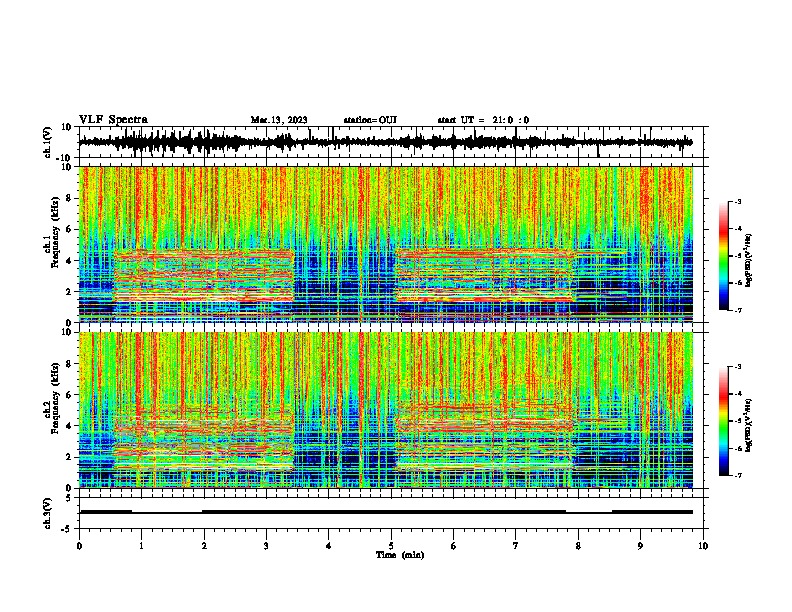Click the time axis tick label "5"
The width and height of the screenshot is (792, 612).
391,546
